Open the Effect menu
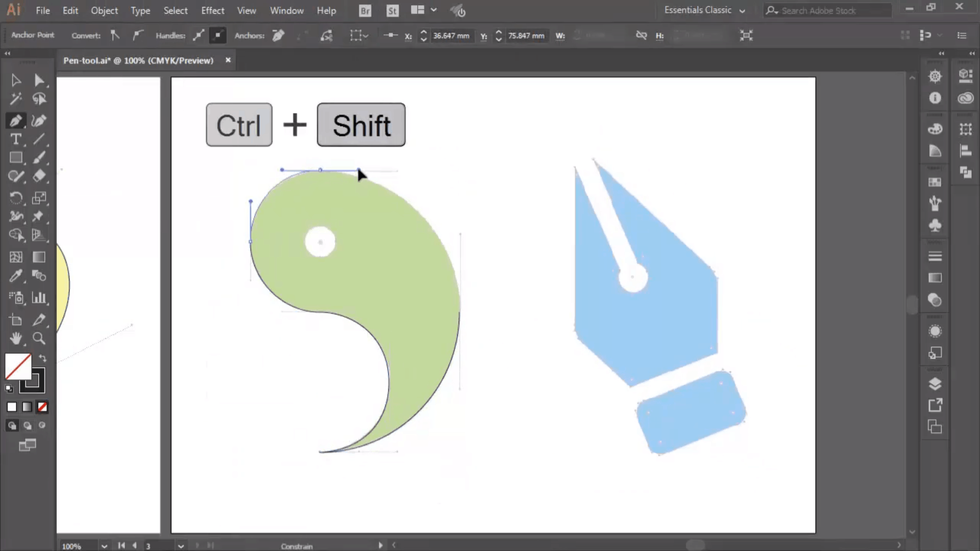980x551 pixels. [212, 10]
